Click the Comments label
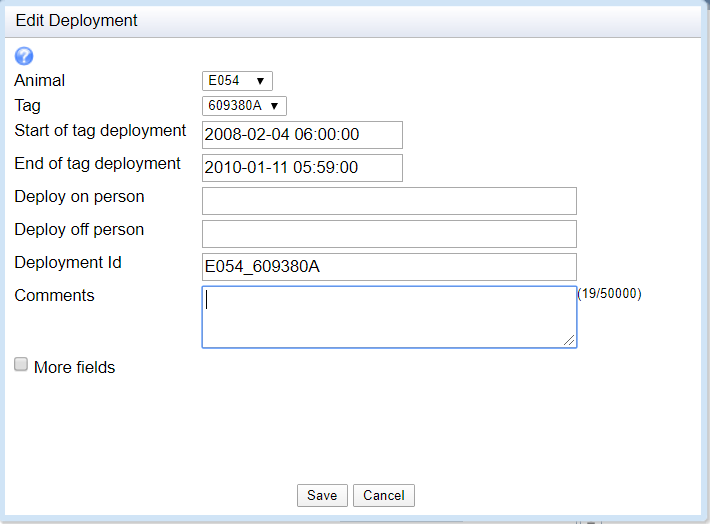The image size is (710, 524). (x=54, y=295)
